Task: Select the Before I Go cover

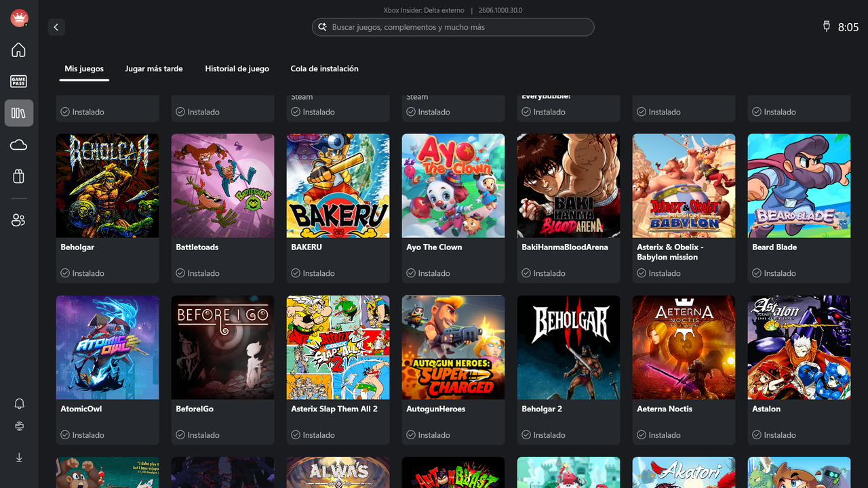Action: (x=223, y=348)
